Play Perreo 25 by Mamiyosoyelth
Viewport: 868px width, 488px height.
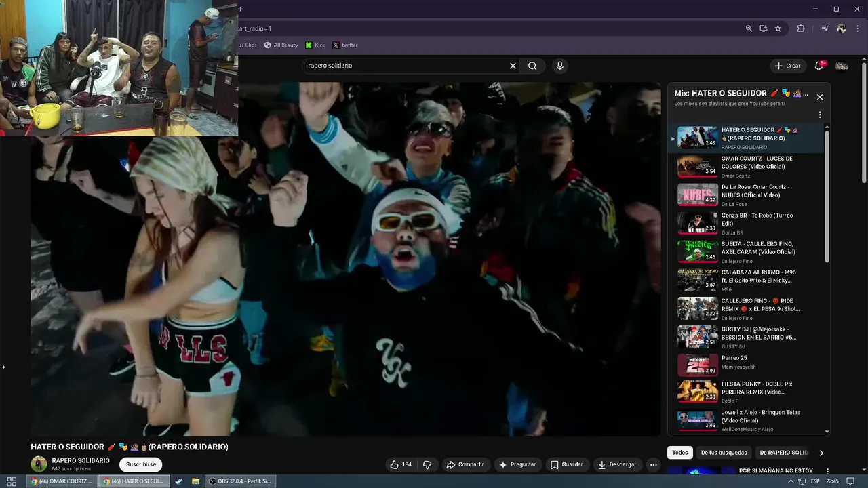[x=746, y=365]
